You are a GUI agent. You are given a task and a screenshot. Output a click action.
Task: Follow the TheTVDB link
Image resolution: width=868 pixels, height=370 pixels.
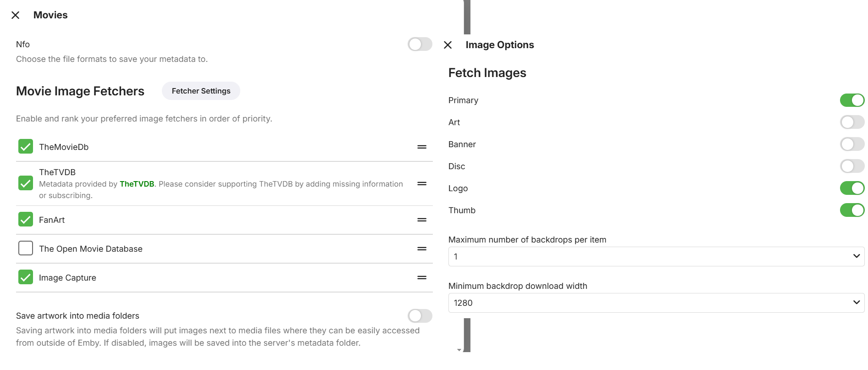tap(137, 184)
